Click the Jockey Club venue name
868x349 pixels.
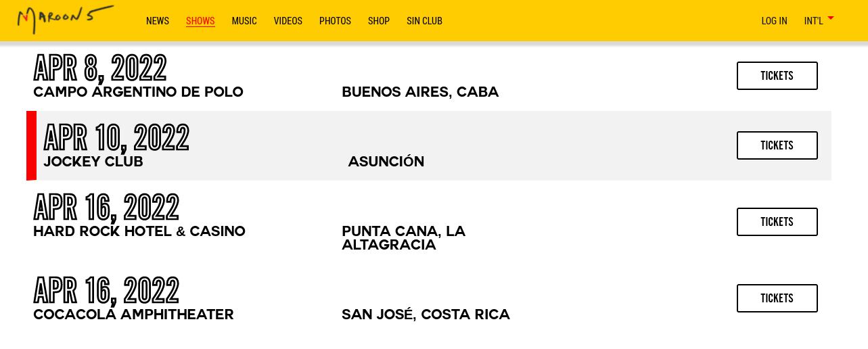(x=93, y=162)
